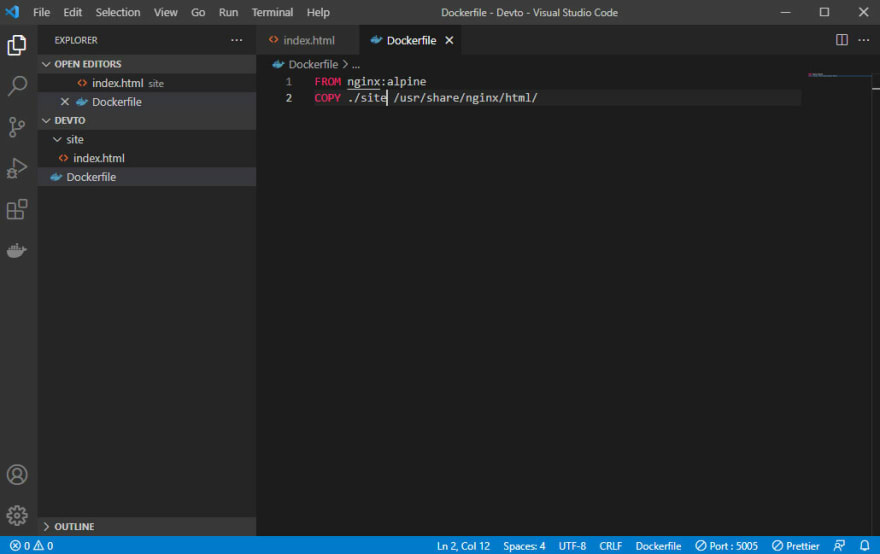Select Dockerfile in the DEVTO file tree
The image size is (880, 554).
tap(147, 177)
